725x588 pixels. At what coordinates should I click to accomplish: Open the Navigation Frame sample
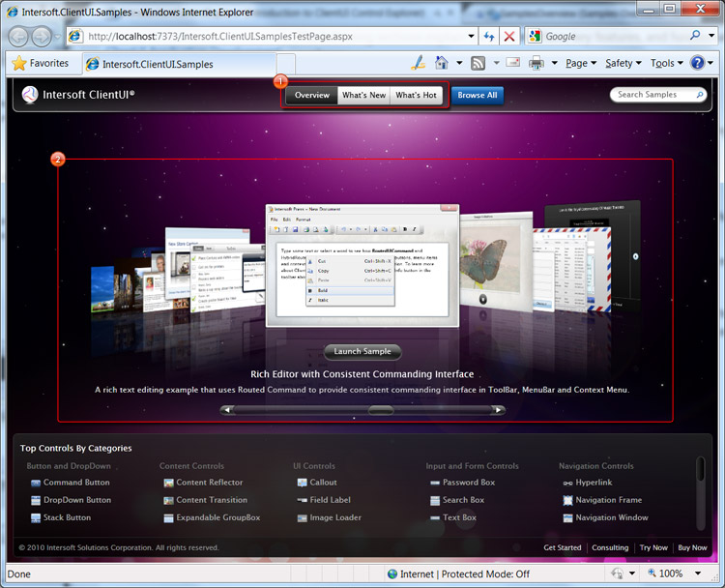[x=602, y=500]
